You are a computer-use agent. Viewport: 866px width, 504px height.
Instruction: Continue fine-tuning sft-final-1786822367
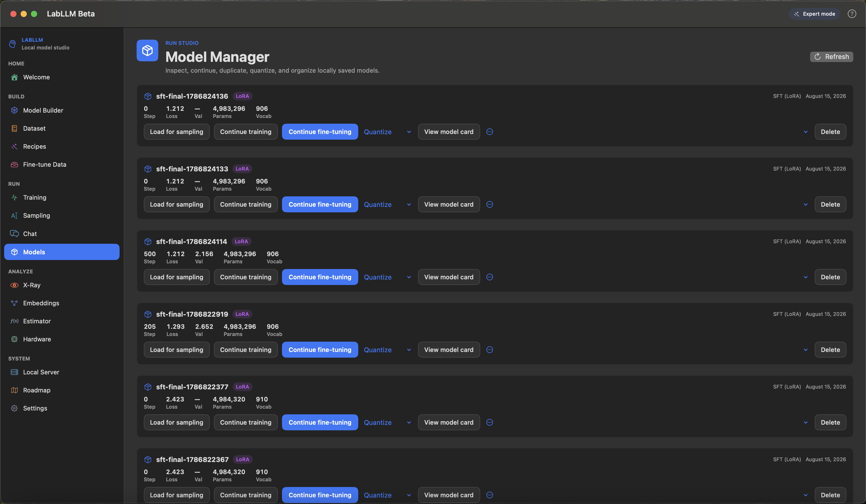coord(320,495)
